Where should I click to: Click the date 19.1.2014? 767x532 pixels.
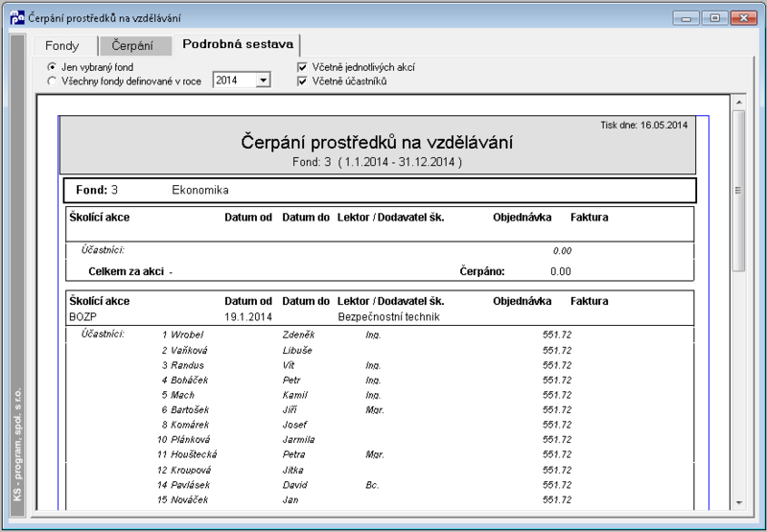(248, 317)
